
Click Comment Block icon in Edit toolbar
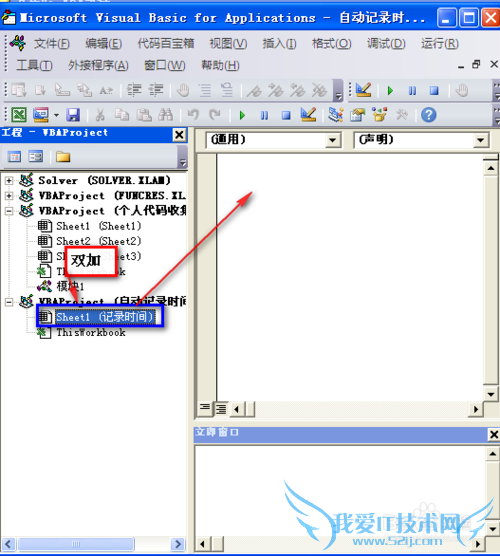[205, 90]
